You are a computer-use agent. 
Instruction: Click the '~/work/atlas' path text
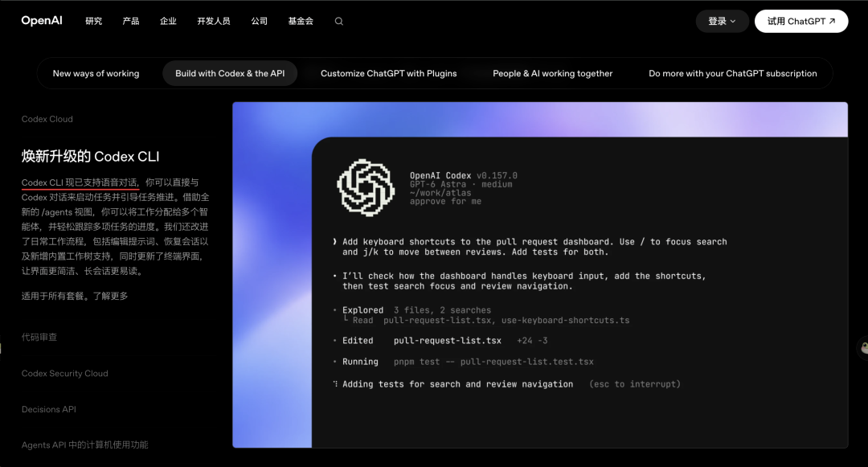tap(440, 193)
